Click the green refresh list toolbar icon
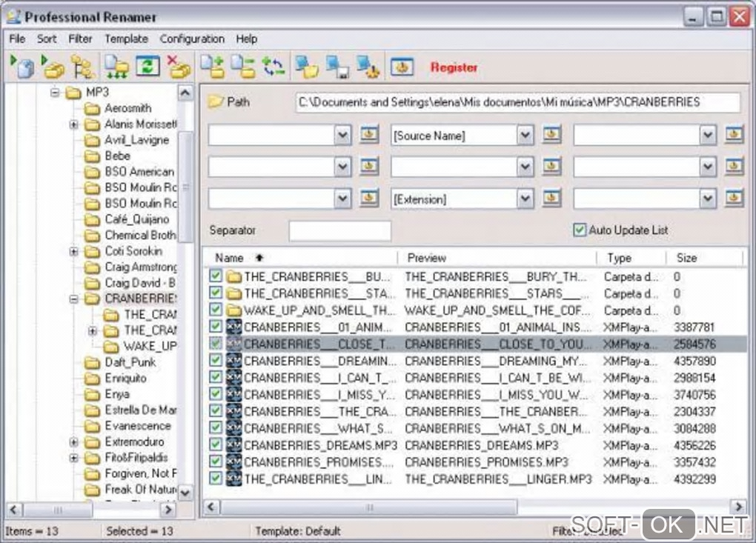Screen dimensions: 756x543 [x=147, y=66]
